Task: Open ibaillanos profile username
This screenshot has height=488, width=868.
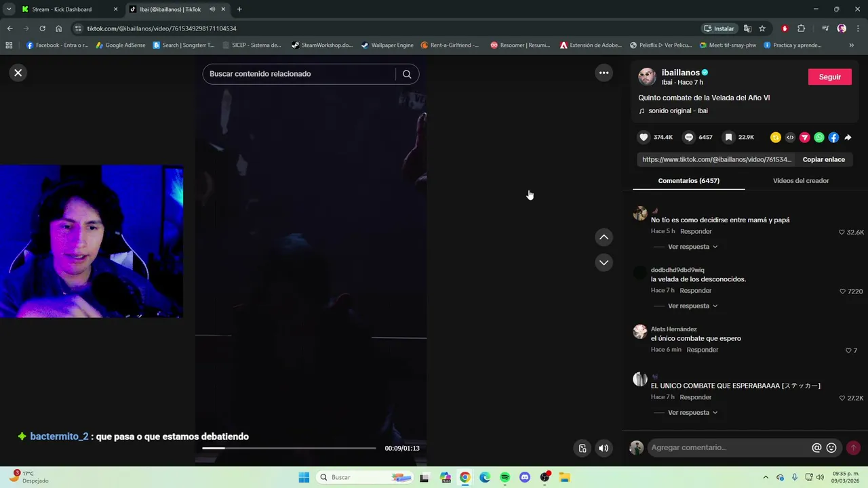Action: [x=680, y=73]
